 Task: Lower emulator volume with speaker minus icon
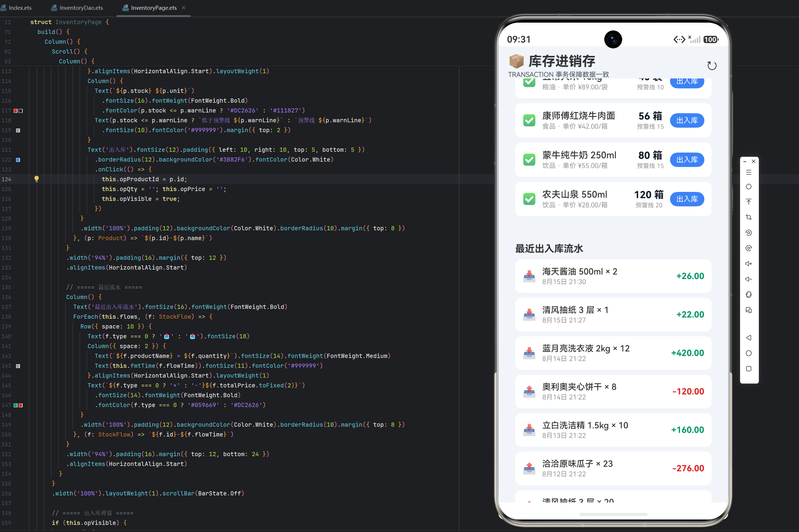click(748, 279)
